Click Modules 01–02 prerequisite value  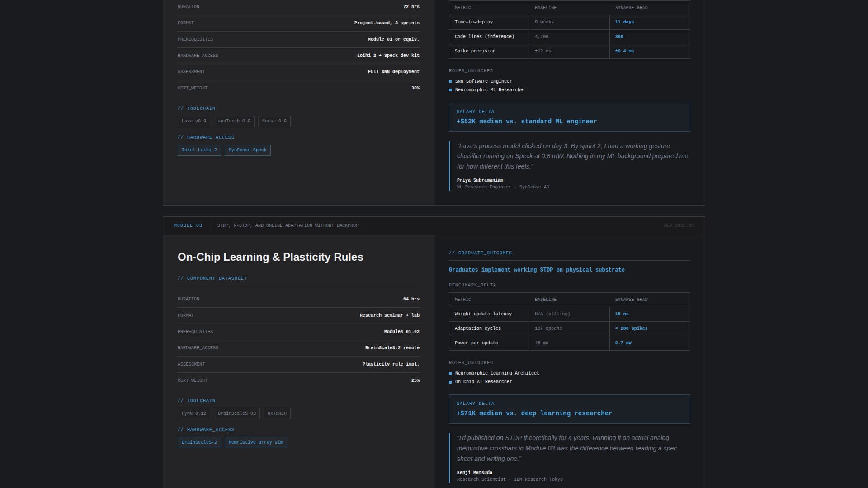click(x=402, y=332)
